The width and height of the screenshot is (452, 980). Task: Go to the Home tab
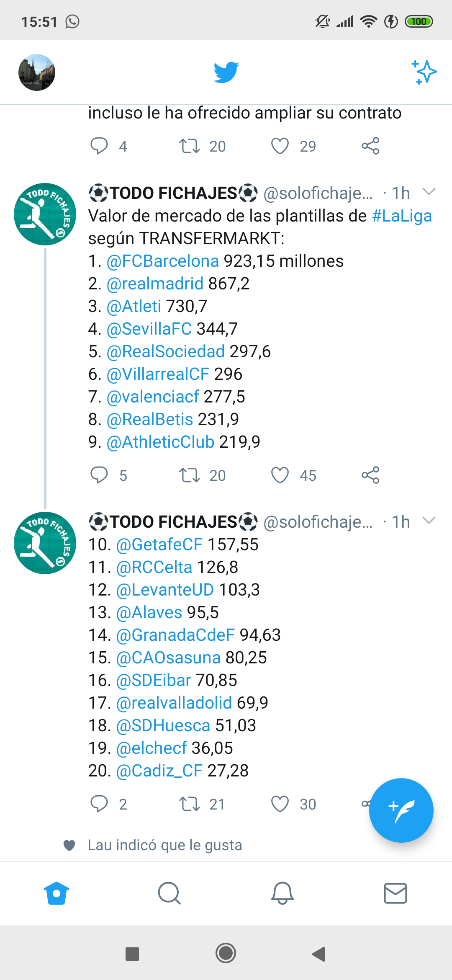[56, 893]
